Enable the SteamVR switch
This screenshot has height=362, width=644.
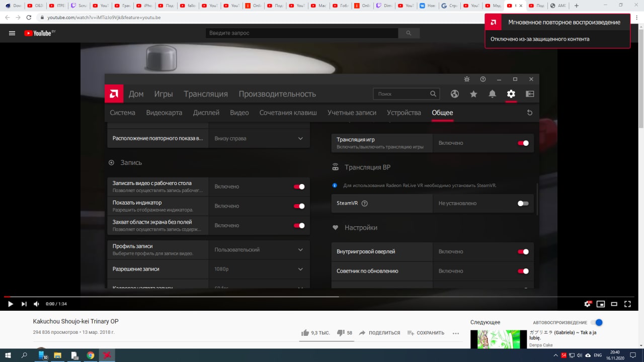coord(523,203)
